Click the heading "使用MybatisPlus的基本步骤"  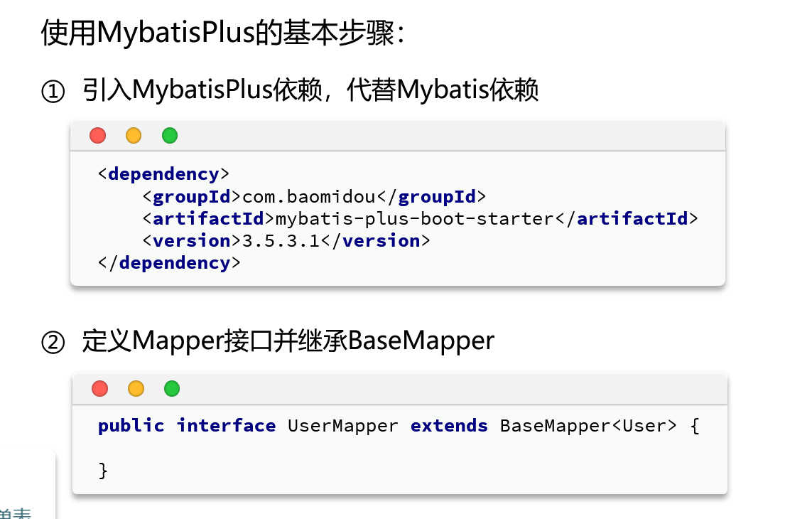tap(222, 33)
